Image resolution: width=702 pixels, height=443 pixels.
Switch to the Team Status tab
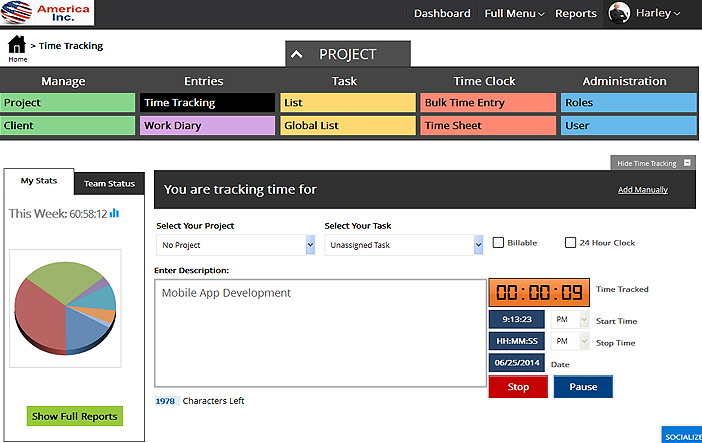[109, 184]
